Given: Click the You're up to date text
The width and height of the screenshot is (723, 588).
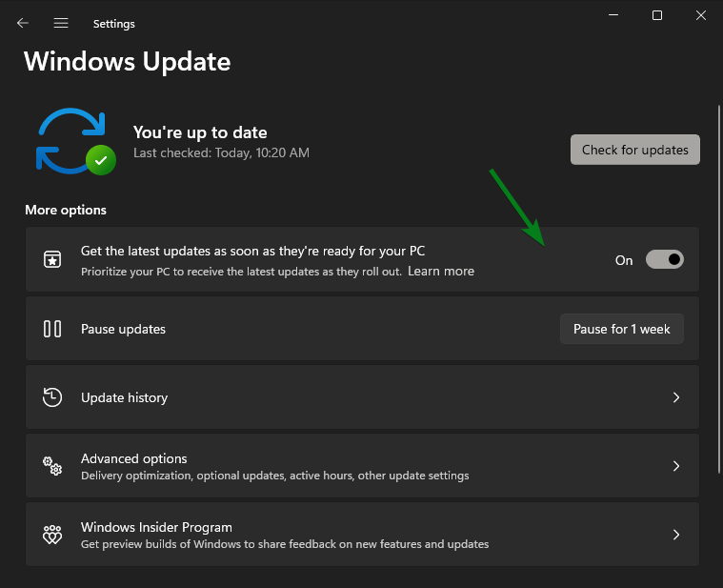Looking at the screenshot, I should (x=200, y=132).
